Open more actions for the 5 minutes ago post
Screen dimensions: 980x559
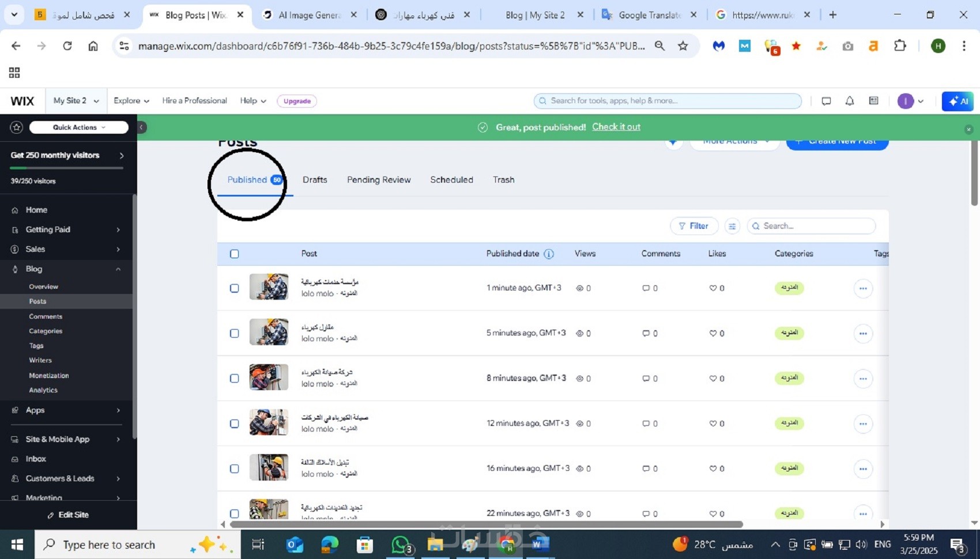coord(863,333)
